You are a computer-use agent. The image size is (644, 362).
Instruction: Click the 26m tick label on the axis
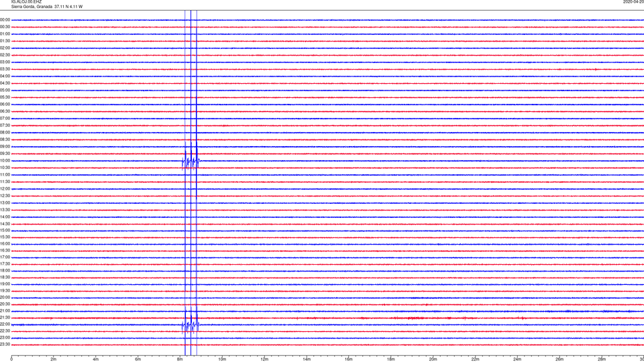click(559, 359)
